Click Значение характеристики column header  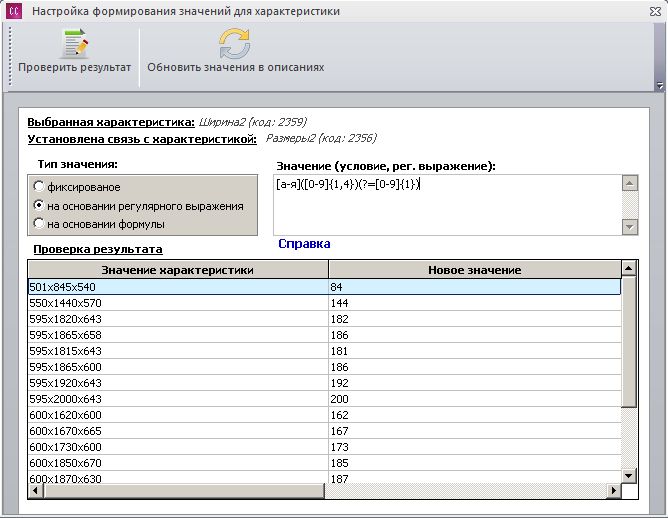tap(178, 270)
